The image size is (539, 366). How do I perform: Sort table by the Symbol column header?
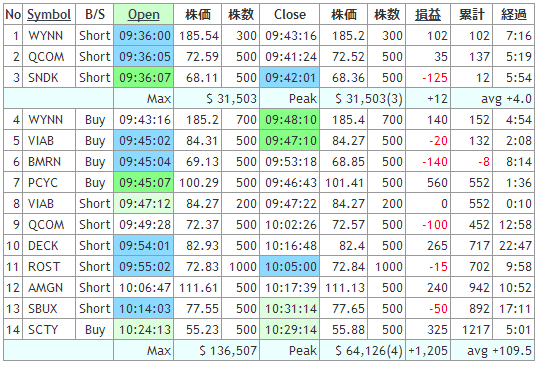pyautogui.click(x=49, y=15)
